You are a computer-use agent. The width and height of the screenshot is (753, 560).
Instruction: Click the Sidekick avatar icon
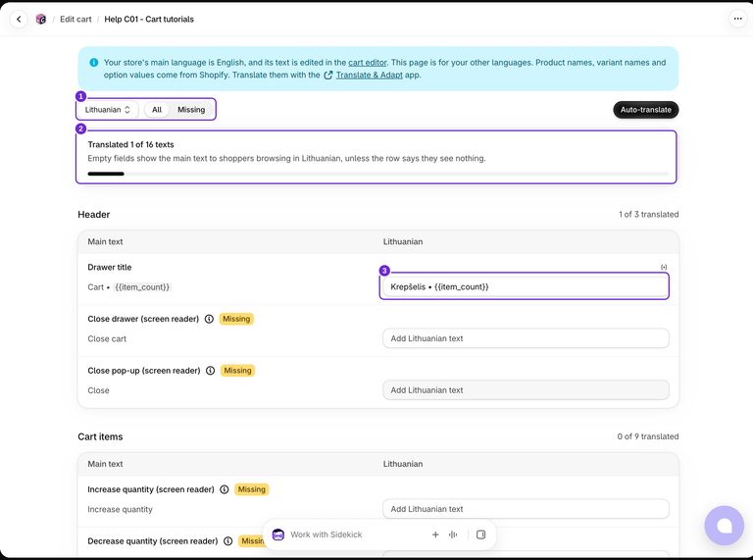[x=278, y=535]
